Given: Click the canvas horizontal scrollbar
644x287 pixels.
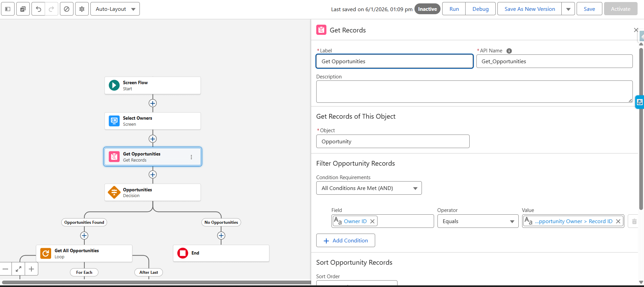Looking at the screenshot, I should point(156,282).
